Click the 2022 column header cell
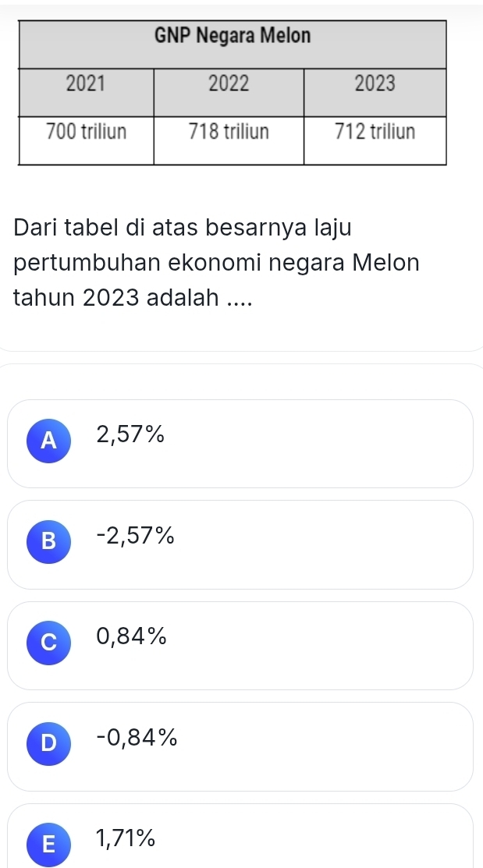The width and height of the screenshot is (483, 868). coord(229,93)
